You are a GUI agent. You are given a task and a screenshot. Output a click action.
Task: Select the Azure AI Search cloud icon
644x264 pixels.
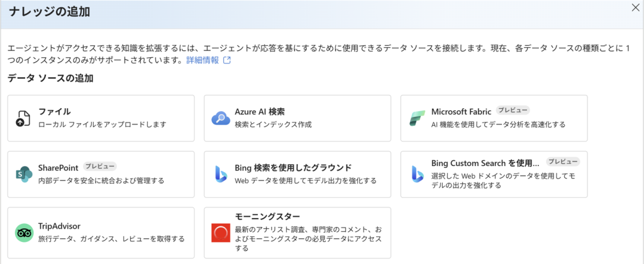pyautogui.click(x=221, y=118)
